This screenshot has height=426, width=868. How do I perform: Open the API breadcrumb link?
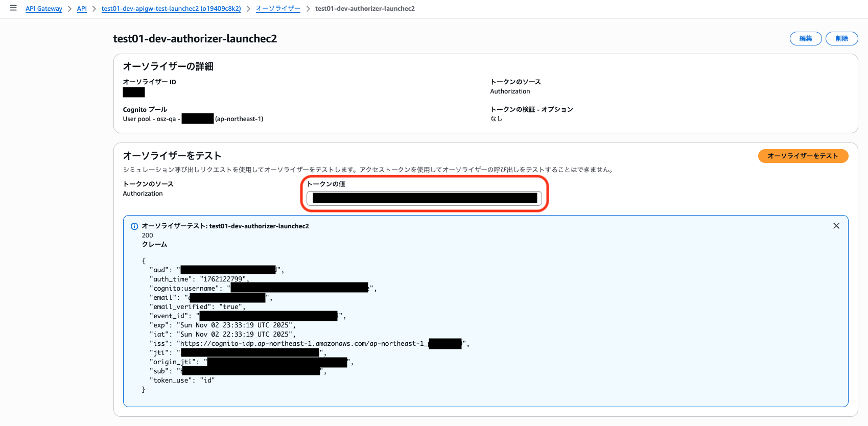82,9
